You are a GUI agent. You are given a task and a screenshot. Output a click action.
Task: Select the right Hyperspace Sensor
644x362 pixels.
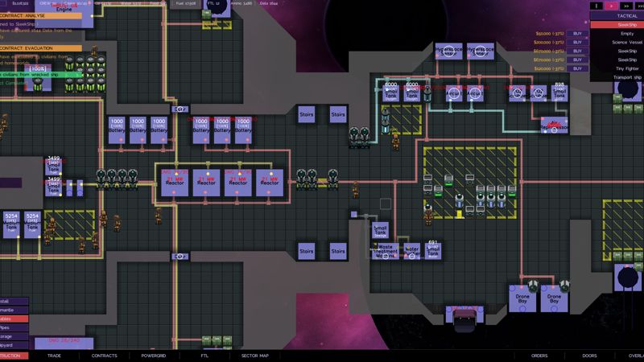tap(480, 51)
